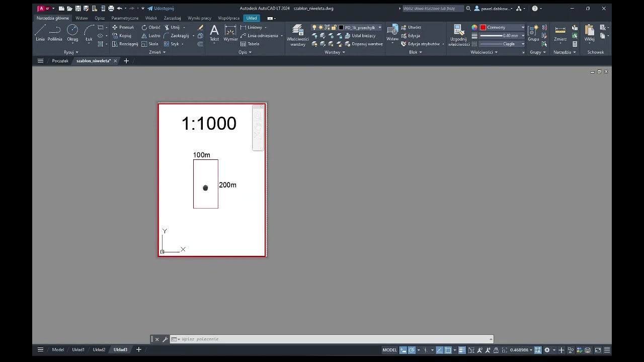Toggle lineweight display in status bar
Image resolution: width=644 pixels, height=362 pixels.
point(462,350)
